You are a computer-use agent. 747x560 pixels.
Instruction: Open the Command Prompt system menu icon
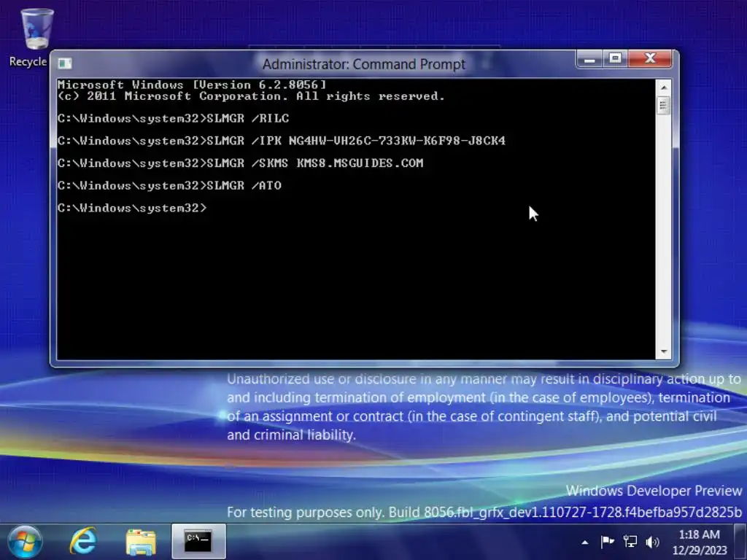tap(65, 63)
